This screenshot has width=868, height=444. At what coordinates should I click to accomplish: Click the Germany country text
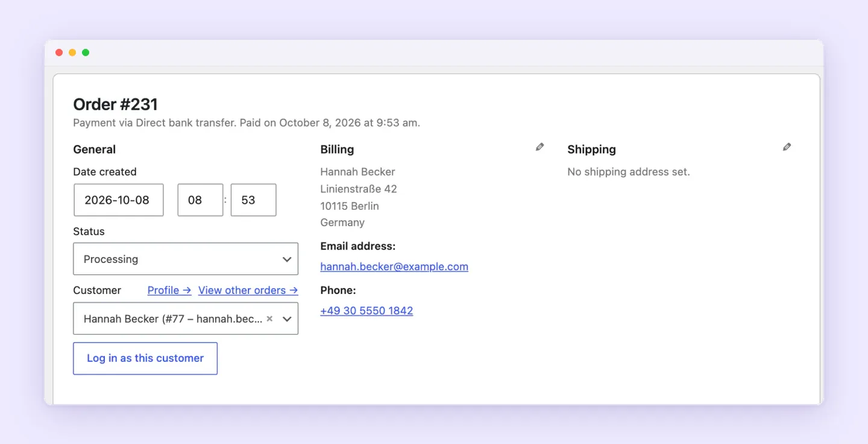(342, 223)
